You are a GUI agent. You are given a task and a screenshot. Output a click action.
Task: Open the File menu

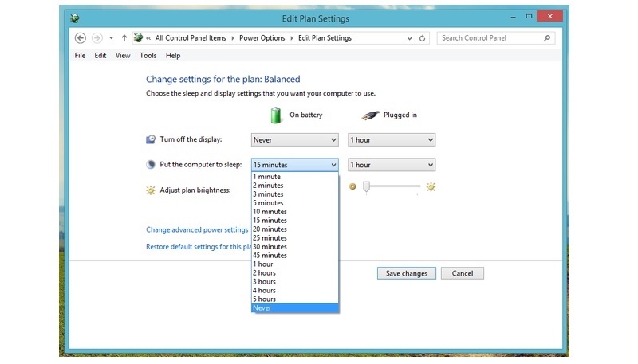[80, 56]
